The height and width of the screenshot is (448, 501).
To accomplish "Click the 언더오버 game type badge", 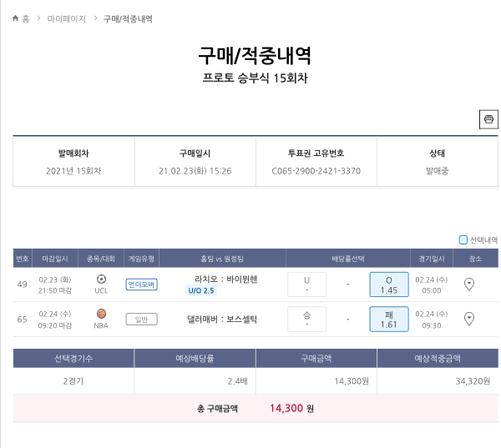I will tap(141, 284).
